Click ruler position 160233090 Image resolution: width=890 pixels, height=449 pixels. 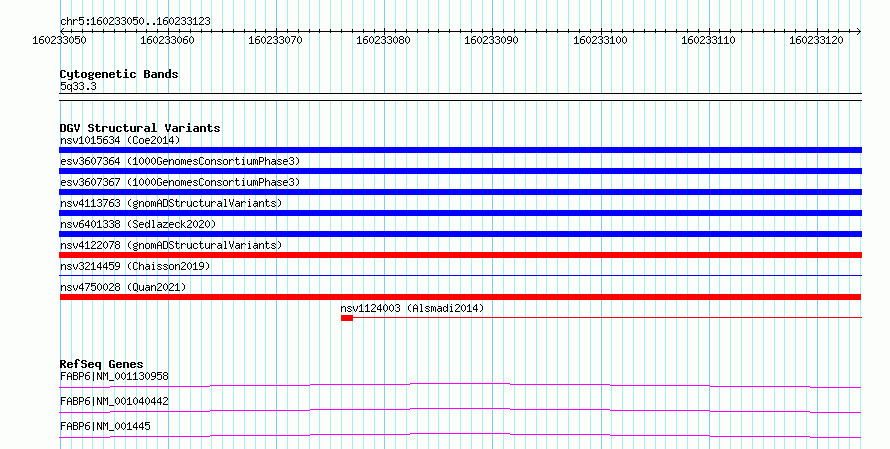pyautogui.click(x=492, y=40)
